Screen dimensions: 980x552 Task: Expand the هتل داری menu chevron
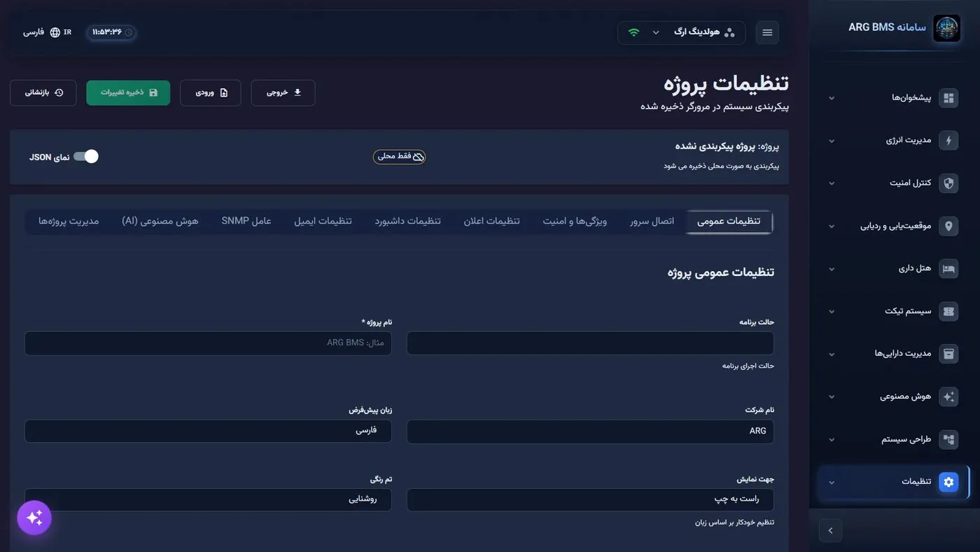click(x=832, y=269)
